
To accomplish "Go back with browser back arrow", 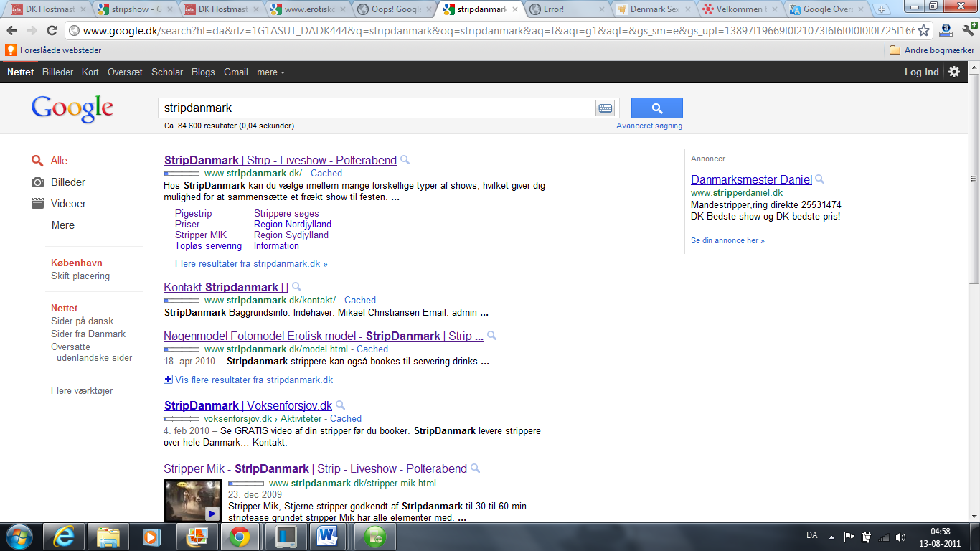I will coord(11,31).
